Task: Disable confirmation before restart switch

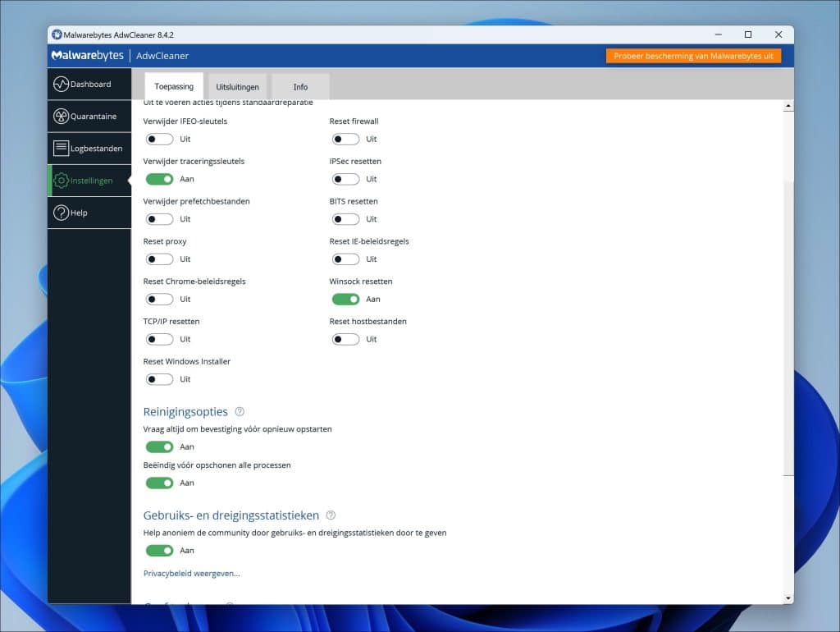Action: [x=159, y=447]
